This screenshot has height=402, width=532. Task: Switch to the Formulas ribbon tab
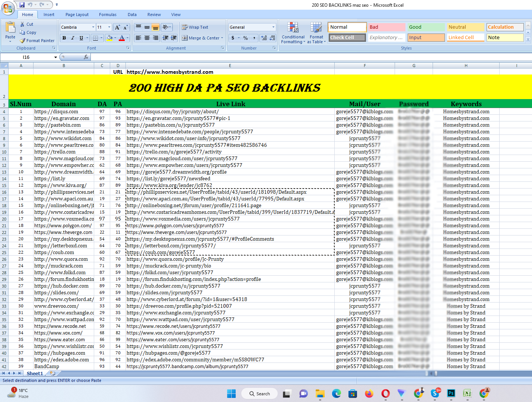108,15
